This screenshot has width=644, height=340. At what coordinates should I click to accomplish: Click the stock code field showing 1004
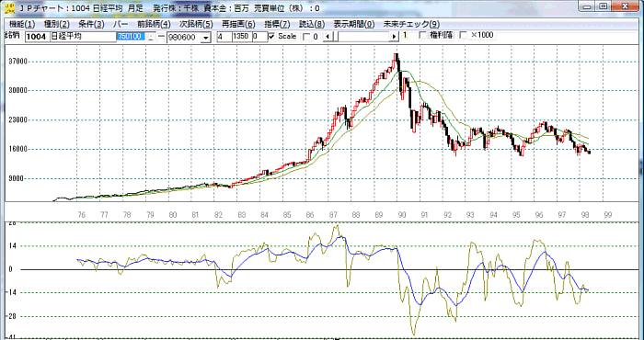tap(38, 37)
